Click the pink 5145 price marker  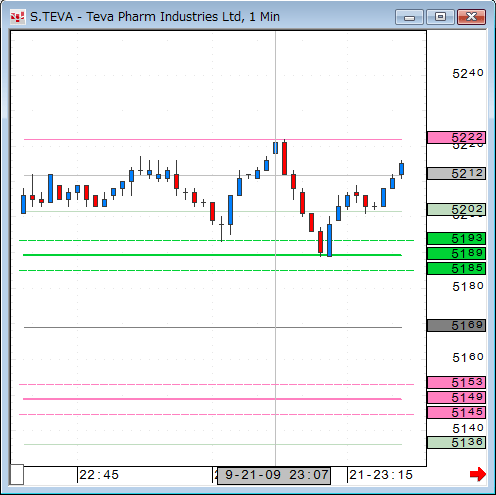pos(456,412)
